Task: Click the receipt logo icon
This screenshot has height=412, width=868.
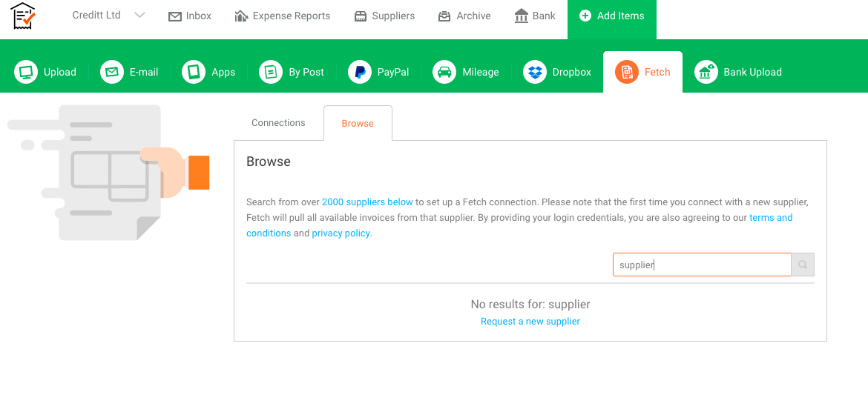Action: tap(24, 16)
